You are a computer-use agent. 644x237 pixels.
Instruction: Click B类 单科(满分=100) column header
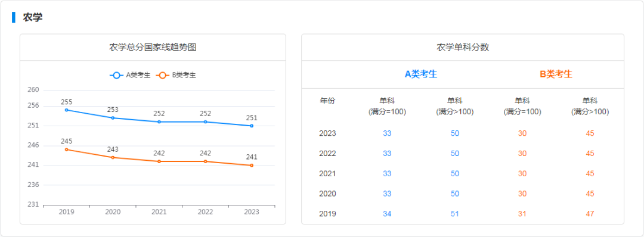tap(522, 106)
